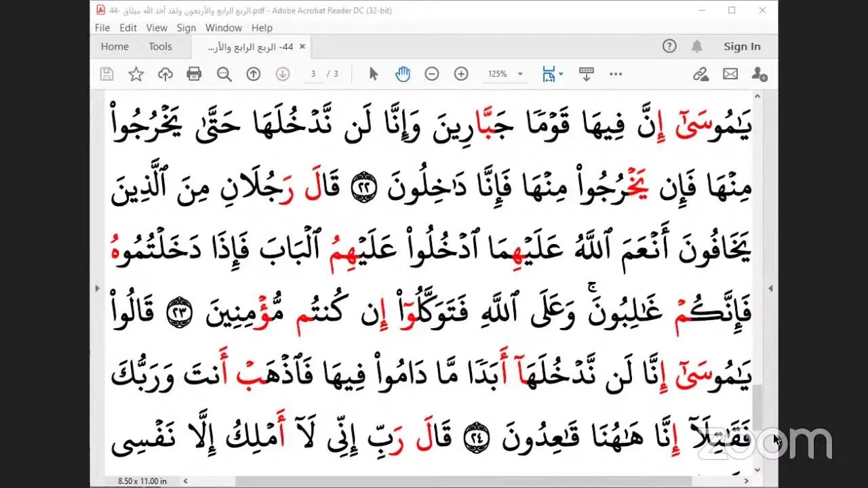Click the scrolling mode keyboard icon
The image size is (868, 488).
coord(587,74)
